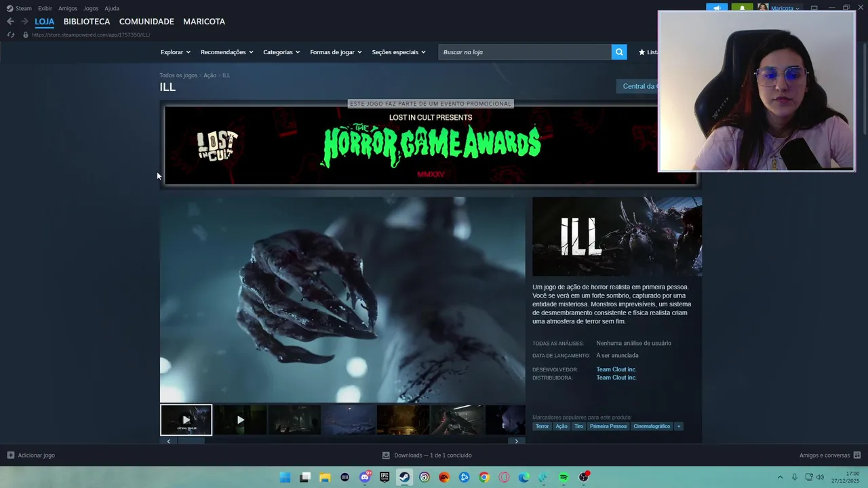Switch to the LOJA tab
This screenshot has width=868, height=488.
(45, 22)
